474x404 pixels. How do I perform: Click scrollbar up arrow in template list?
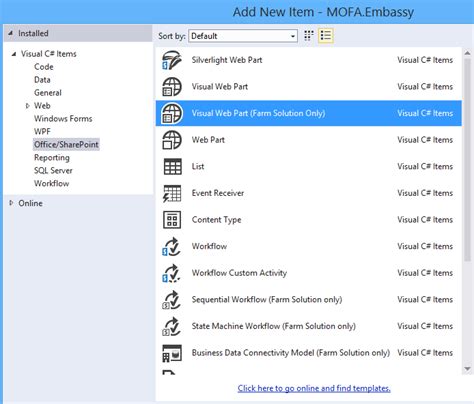point(467,53)
